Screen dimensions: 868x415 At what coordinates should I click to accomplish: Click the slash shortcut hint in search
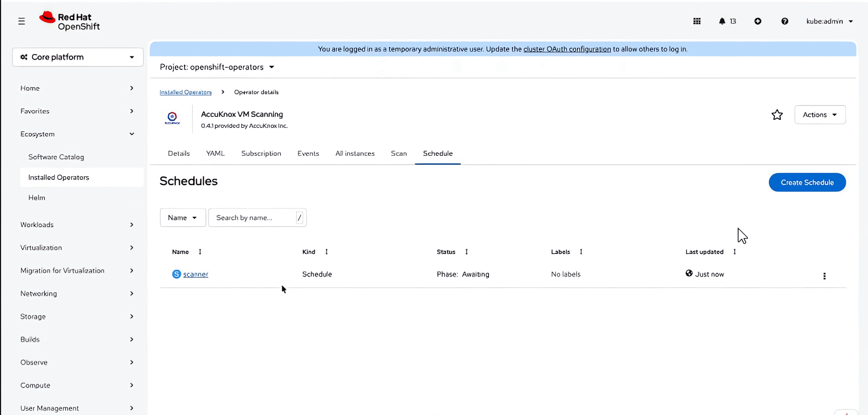[x=299, y=218]
